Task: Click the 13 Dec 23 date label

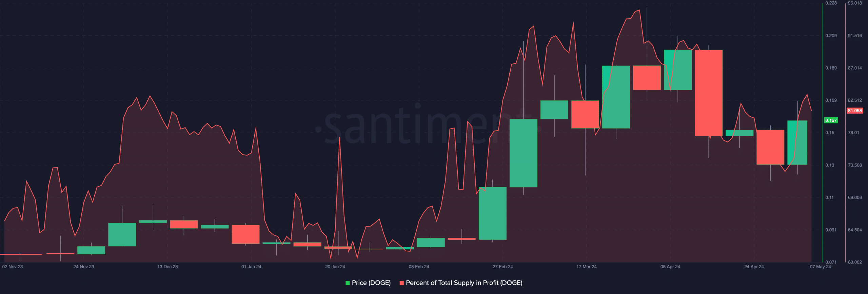Action: tap(167, 267)
